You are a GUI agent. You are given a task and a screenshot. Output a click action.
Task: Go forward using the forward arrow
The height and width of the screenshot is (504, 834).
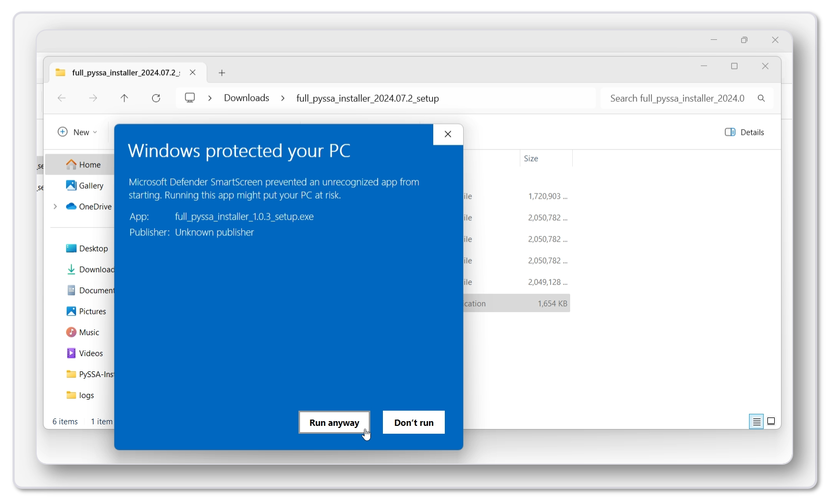pyautogui.click(x=93, y=98)
